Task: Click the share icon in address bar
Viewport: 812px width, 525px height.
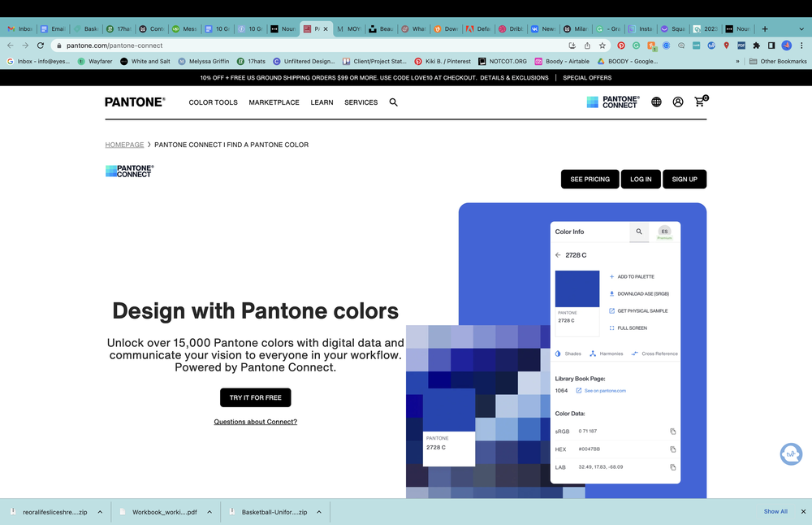Action: click(x=587, y=46)
